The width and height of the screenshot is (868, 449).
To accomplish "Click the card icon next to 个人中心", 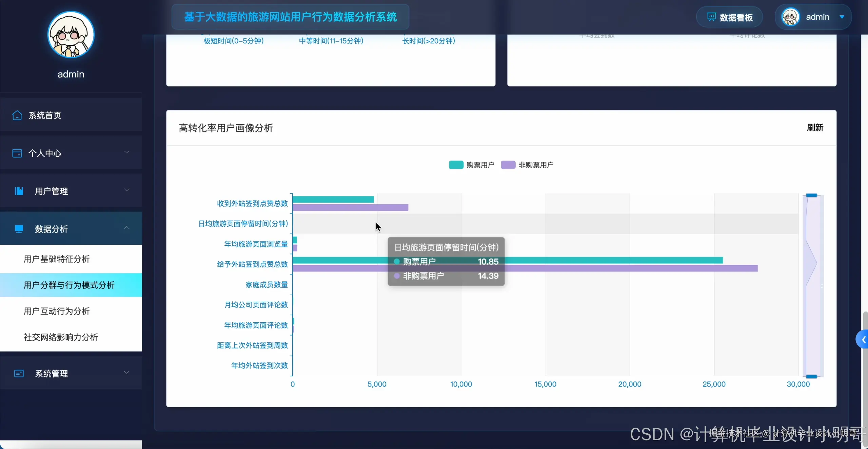I will coord(17,153).
